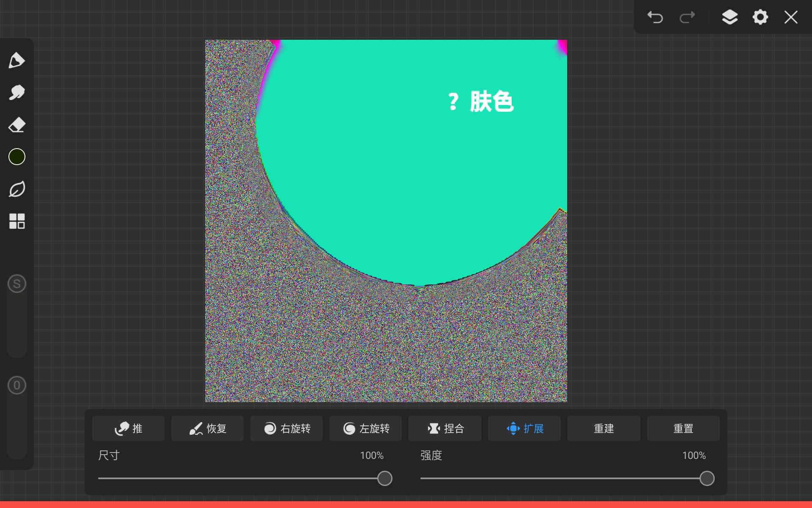Redo the last undone action

tap(687, 17)
